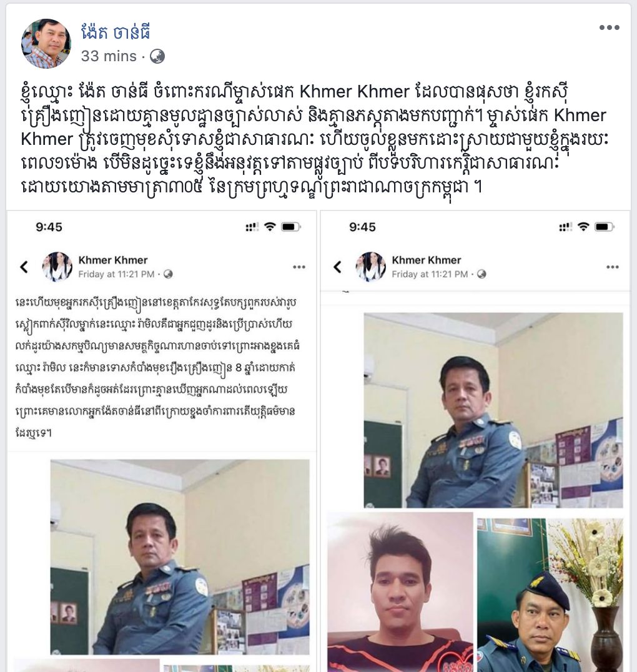This screenshot has height=672, width=637.
Task: Click the globe public-visibility icon beside 33 mins
Action: [x=157, y=56]
